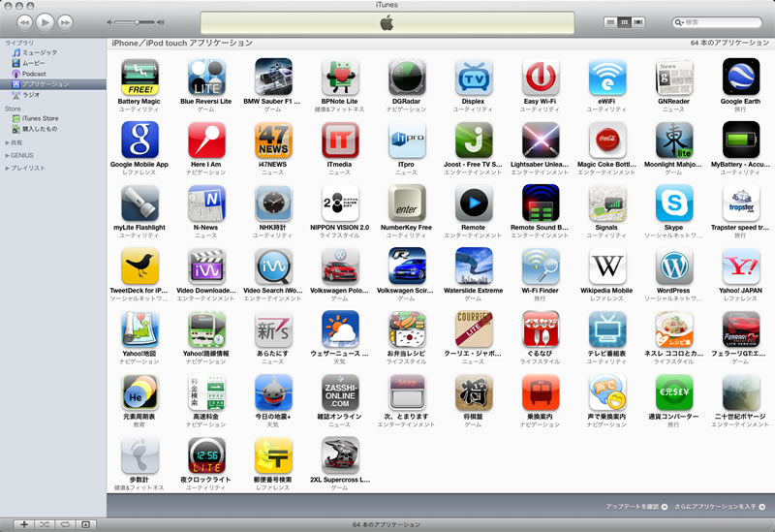Select the i47NEWS app icon

coord(273,140)
